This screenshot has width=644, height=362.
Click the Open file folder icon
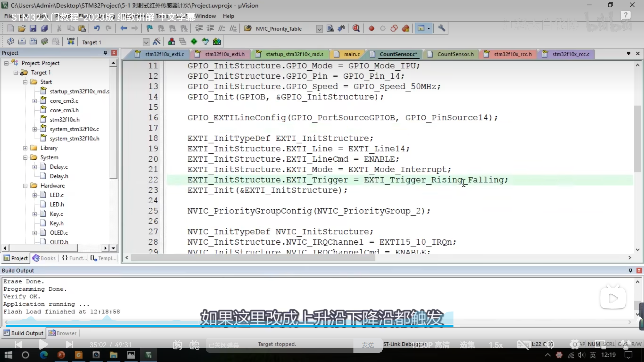(x=22, y=28)
